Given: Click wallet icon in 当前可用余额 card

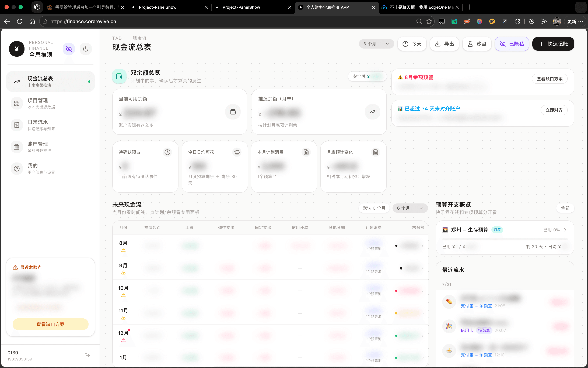Looking at the screenshot, I should tap(233, 112).
